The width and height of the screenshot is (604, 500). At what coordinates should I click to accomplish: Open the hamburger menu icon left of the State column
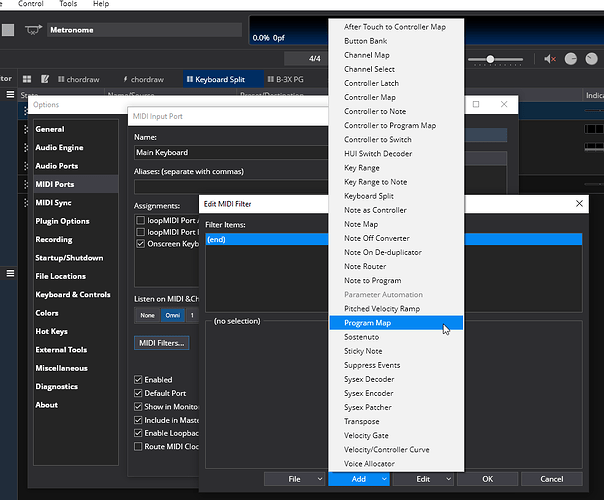coord(10,94)
